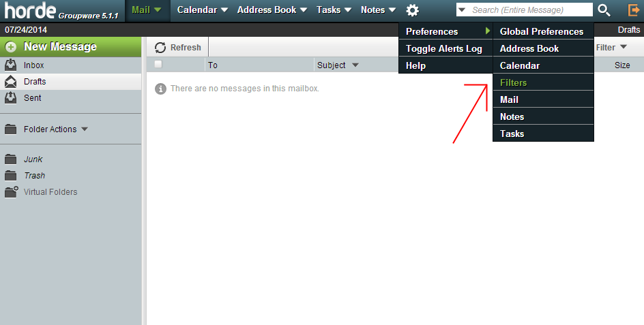This screenshot has height=325, width=644.
Task: Click Toggle Alerts Log menu entry
Action: (443, 48)
